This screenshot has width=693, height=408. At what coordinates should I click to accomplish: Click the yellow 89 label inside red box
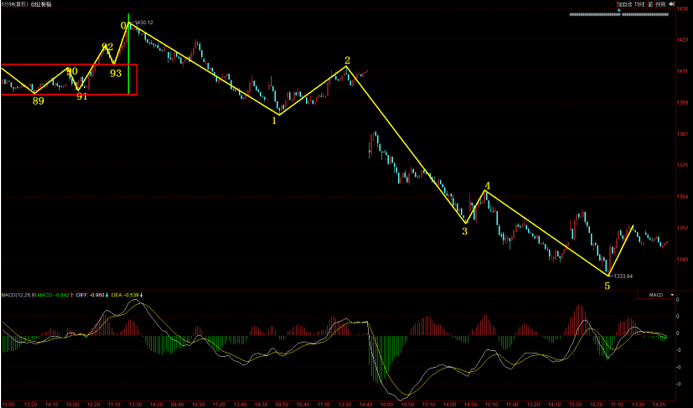click(38, 101)
